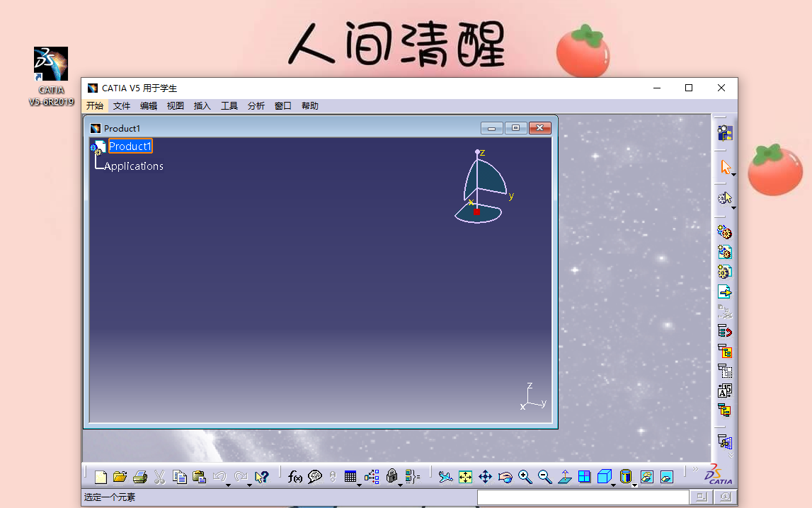The image size is (812, 508).
Task: Click the padlock icon in toolbar
Action: point(392,476)
